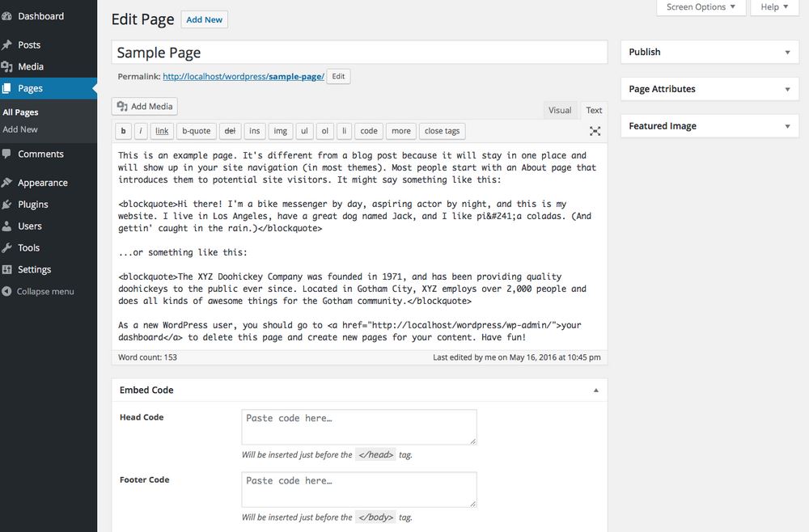Insert italic tag with i button
The image size is (809, 532).
point(140,131)
